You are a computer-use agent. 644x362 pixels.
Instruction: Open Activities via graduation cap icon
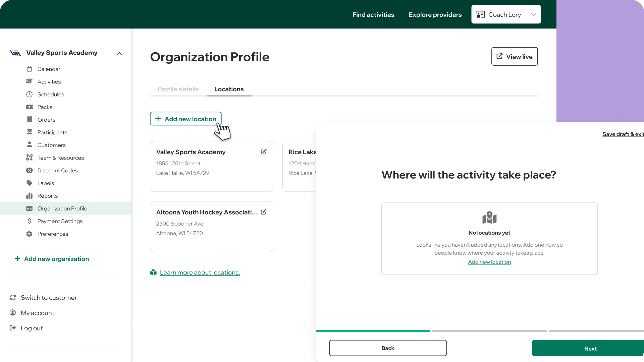[x=30, y=81]
